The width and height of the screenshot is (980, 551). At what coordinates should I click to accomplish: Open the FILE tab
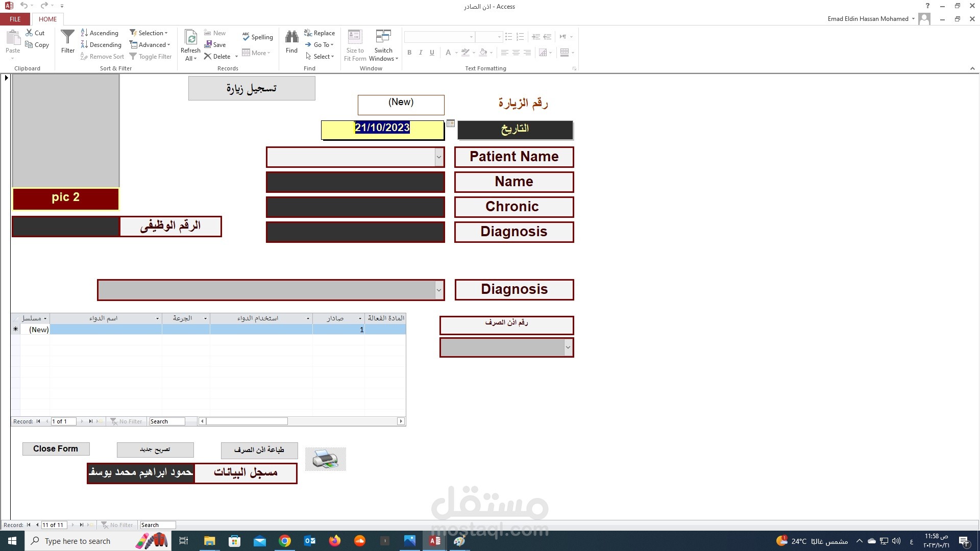coord(15,19)
